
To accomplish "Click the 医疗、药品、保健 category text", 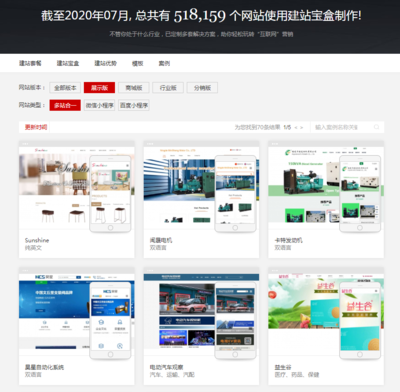I will 297,375.
